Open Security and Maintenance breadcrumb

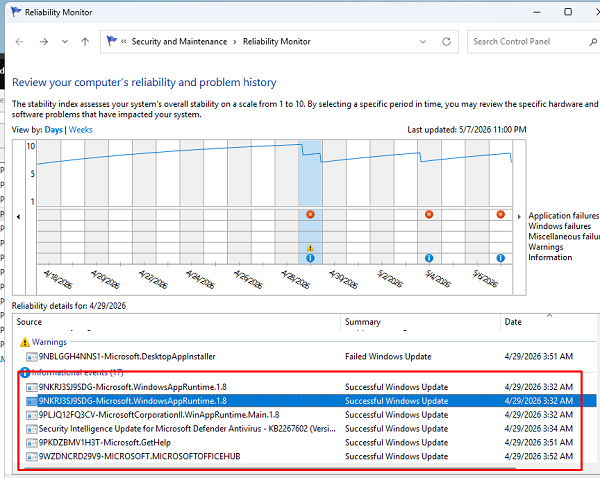(179, 42)
